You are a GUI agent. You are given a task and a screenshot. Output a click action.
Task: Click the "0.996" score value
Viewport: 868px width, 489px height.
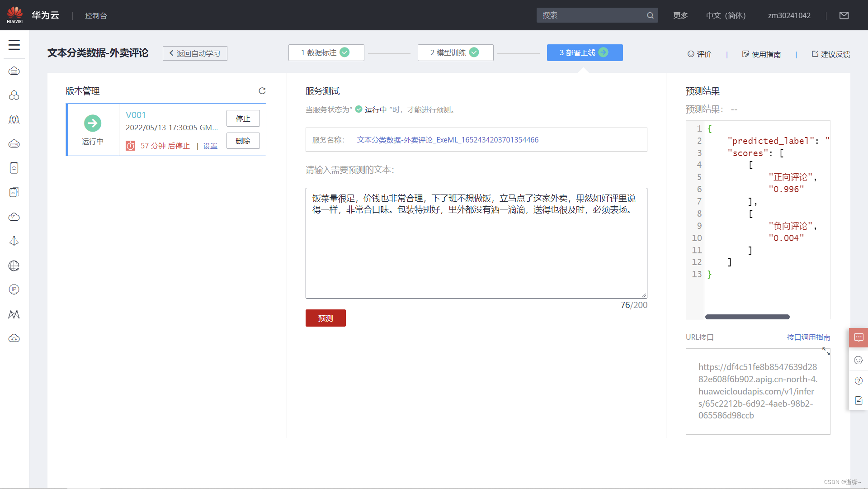(x=786, y=189)
